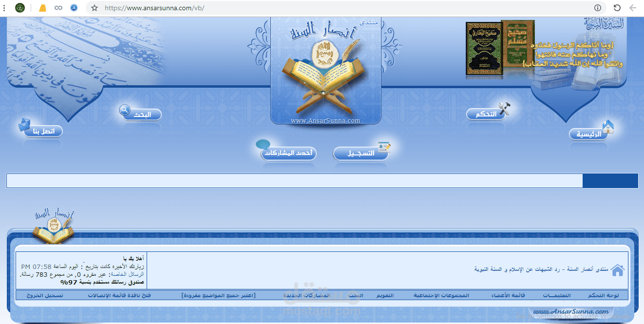This screenshot has height=324, width=644.
Task: Click the house icon above الرئيسية
Action: coord(607,127)
